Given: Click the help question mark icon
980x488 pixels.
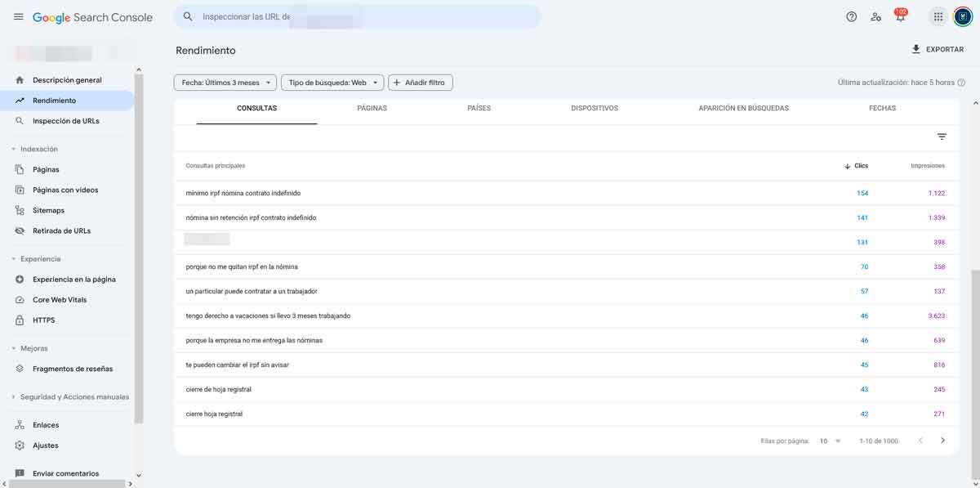Looking at the screenshot, I should [x=852, y=16].
